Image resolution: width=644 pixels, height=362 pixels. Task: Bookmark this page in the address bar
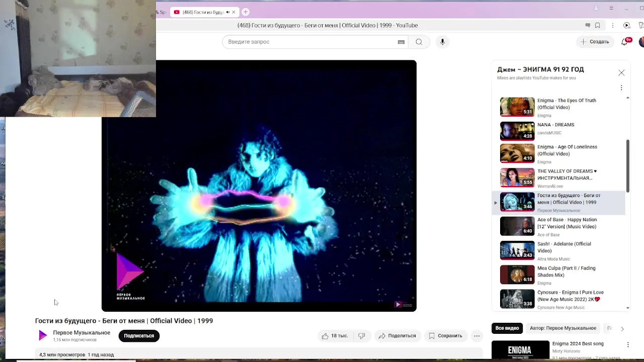coord(598,25)
